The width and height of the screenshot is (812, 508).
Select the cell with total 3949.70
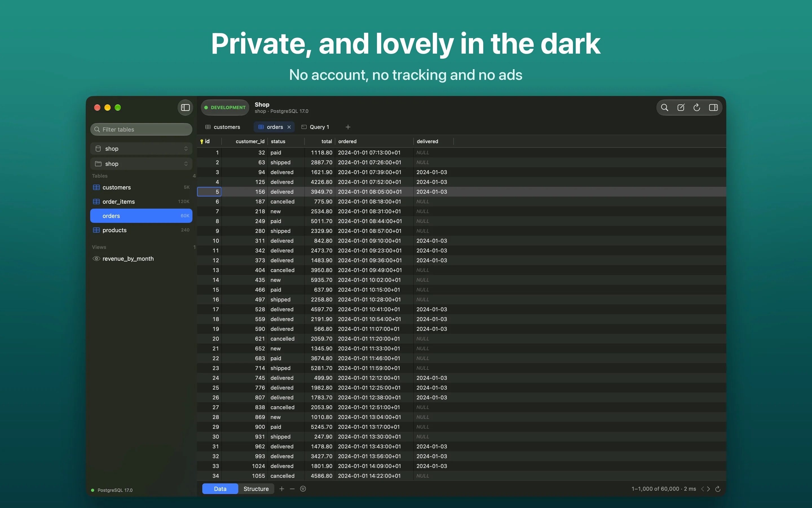tap(320, 192)
